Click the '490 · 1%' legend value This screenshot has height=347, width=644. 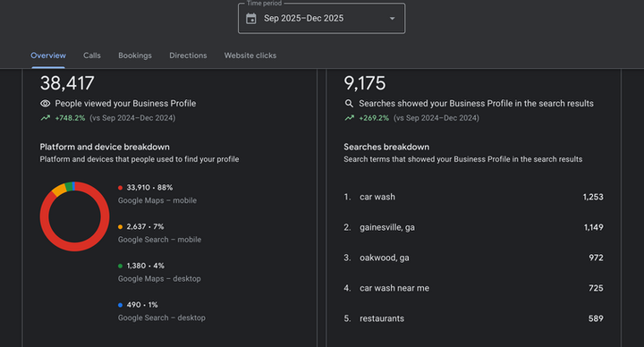coord(142,305)
